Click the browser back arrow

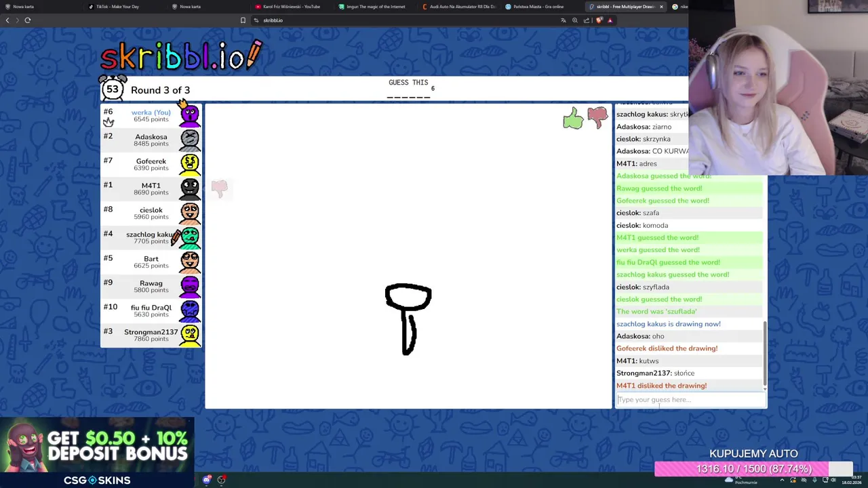7,20
